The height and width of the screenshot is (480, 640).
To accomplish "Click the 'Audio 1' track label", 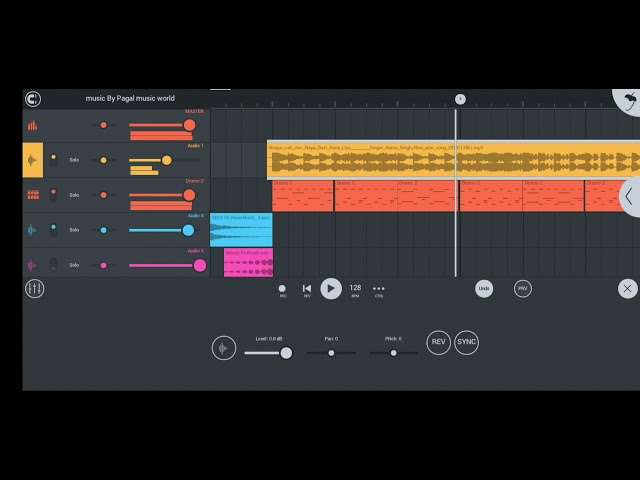I will point(196,145).
